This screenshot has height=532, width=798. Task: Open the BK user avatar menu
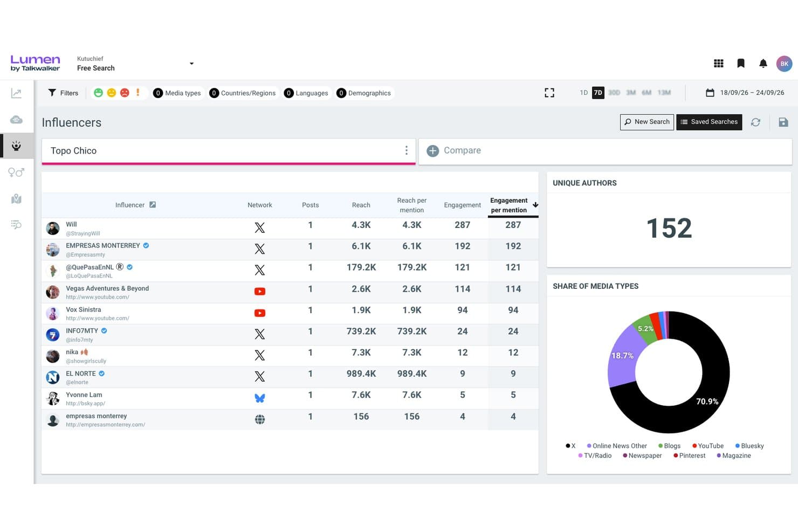tap(784, 64)
